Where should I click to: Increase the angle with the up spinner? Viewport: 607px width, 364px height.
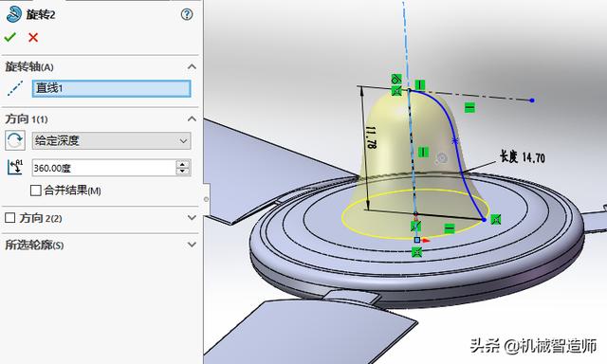tap(183, 164)
